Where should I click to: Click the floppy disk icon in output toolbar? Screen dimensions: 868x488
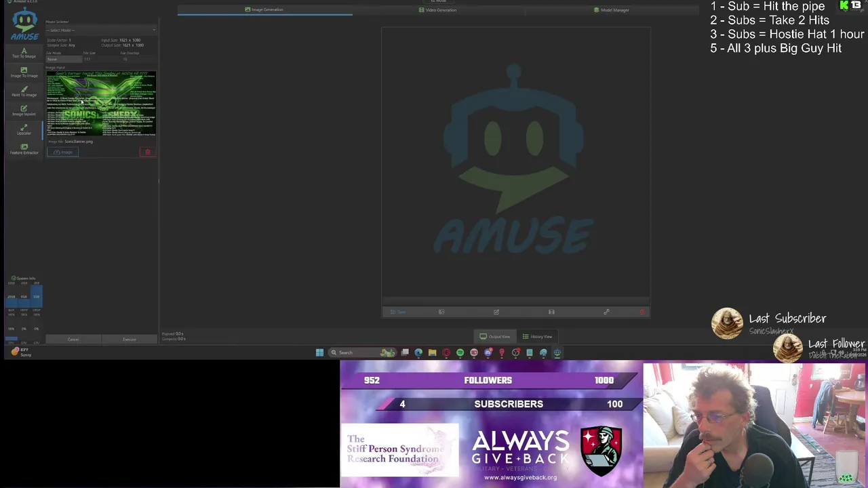[551, 312]
